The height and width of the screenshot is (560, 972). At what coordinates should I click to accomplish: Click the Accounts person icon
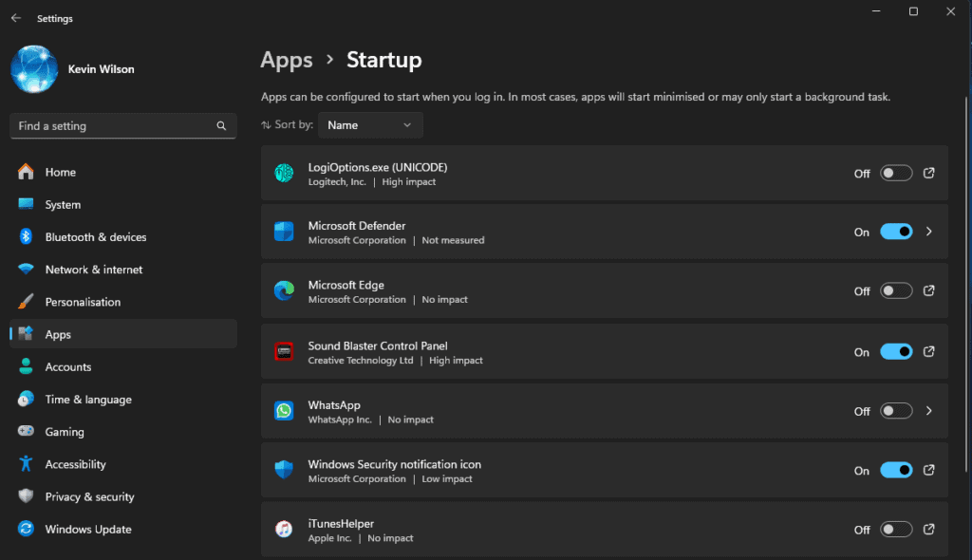(x=26, y=366)
